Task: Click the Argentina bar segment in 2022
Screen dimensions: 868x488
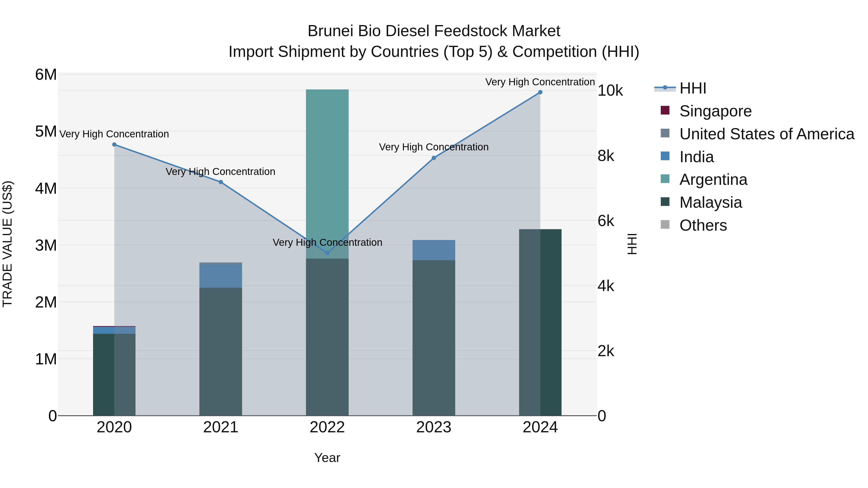Action: [327, 174]
